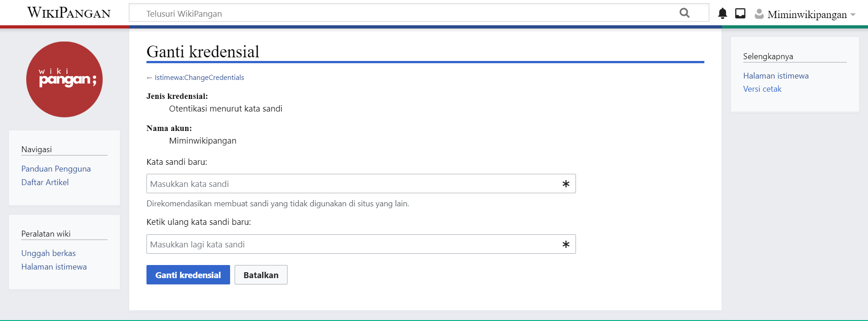Click the search magnifier icon
Image resolution: width=868 pixels, height=321 pixels.
click(684, 13)
